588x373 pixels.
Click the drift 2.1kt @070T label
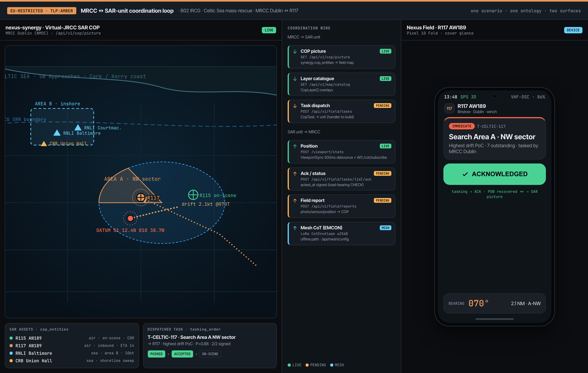pos(206,204)
